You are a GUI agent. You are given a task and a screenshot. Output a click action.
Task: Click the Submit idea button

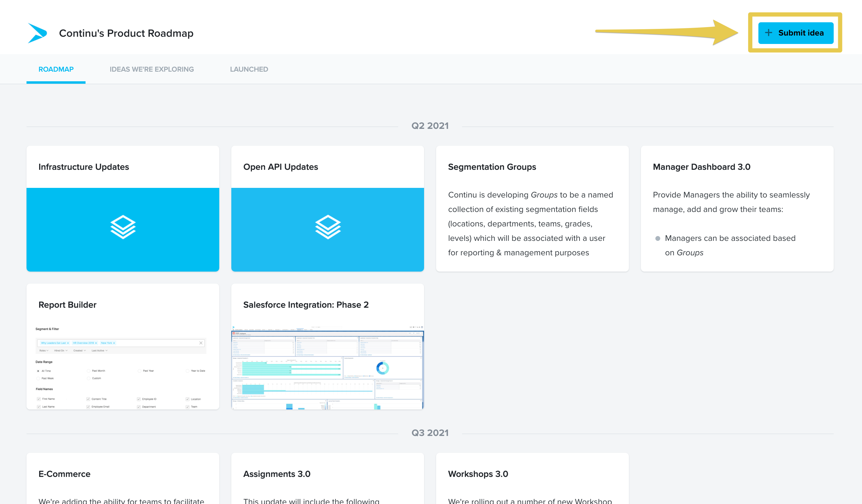coord(796,33)
